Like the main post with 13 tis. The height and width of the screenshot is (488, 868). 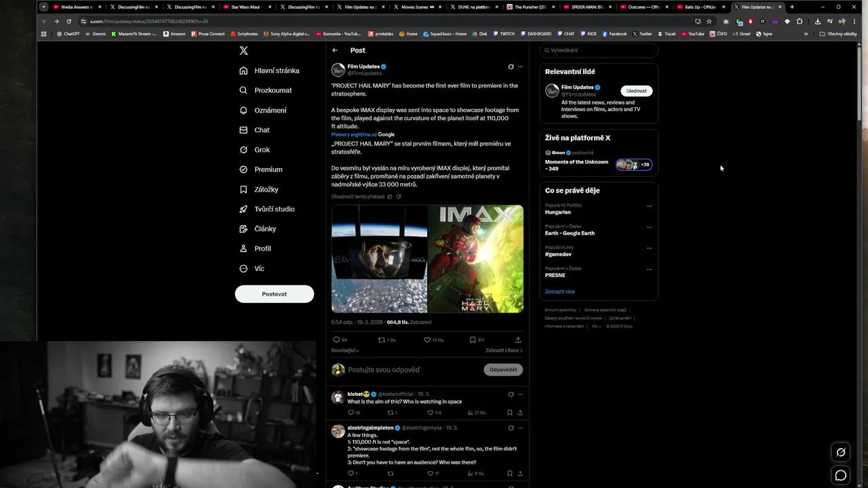click(434, 340)
